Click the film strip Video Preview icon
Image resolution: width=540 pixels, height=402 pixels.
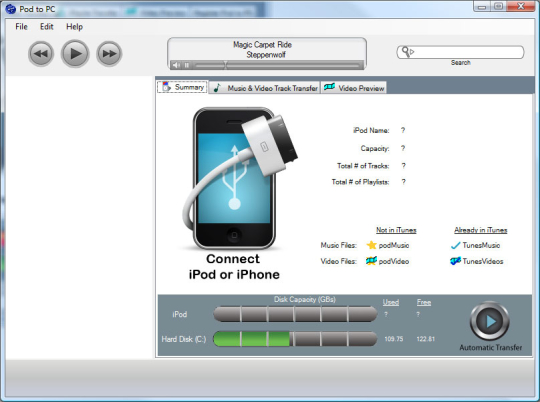tap(329, 87)
